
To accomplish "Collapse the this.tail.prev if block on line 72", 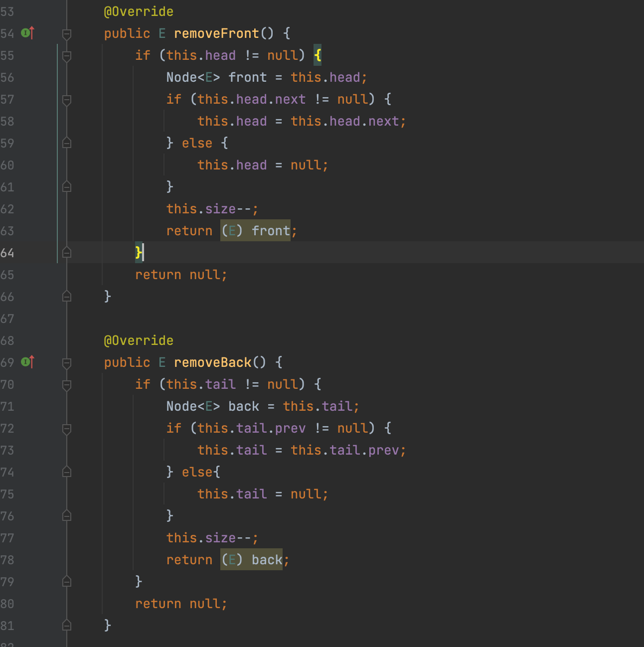I will click(67, 429).
